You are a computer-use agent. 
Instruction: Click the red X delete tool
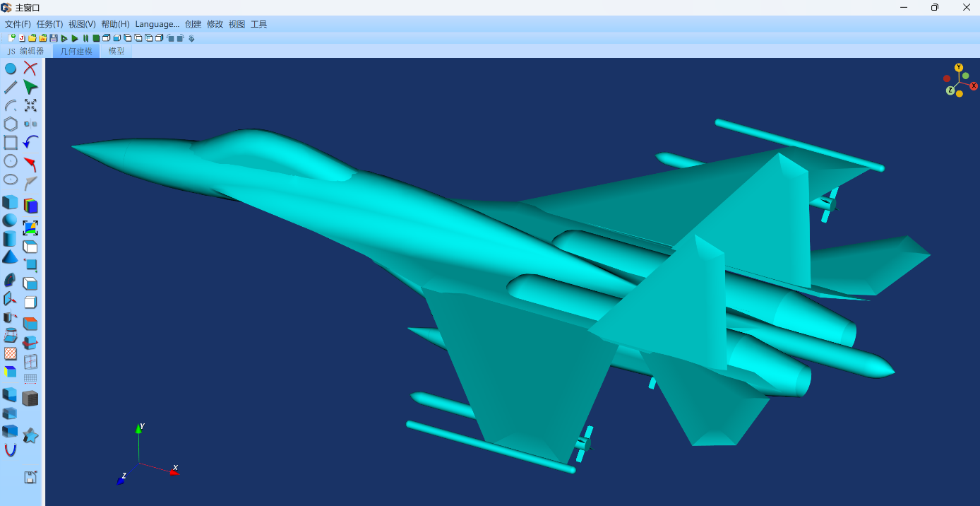30,69
